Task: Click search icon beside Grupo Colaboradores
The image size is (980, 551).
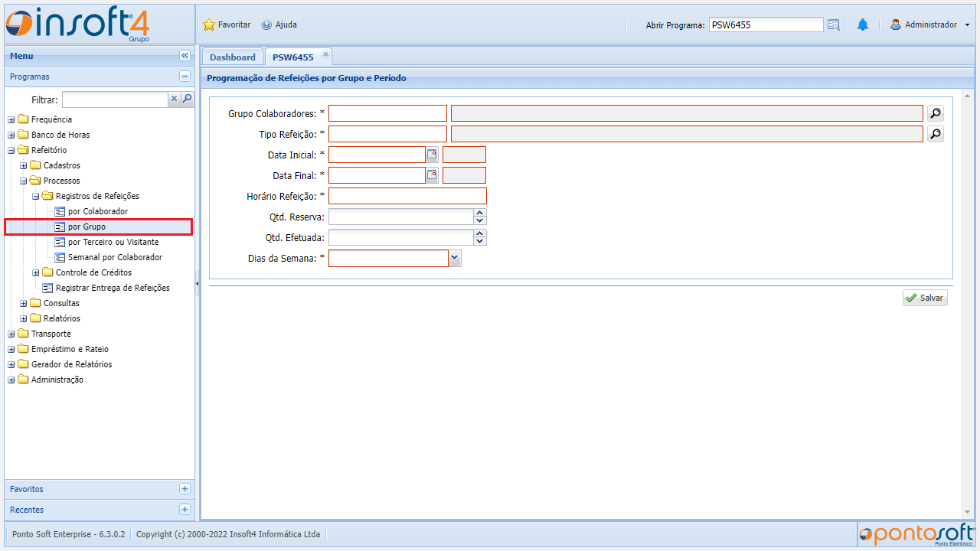Action: tap(935, 113)
